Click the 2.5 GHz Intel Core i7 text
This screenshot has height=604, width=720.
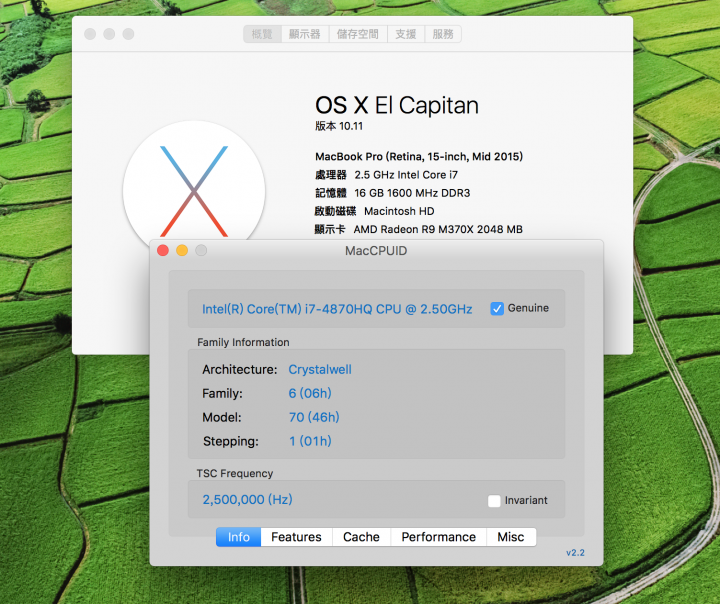[406, 175]
